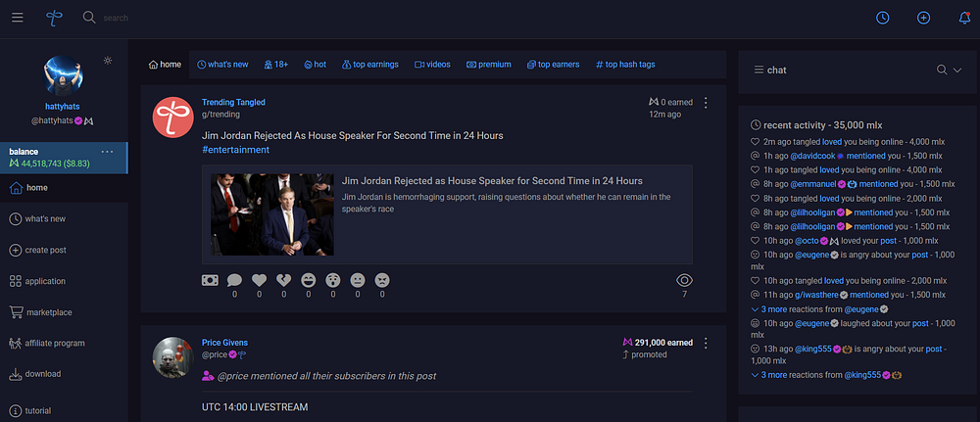
Task: Open the balance three-dots menu
Action: coord(107,151)
